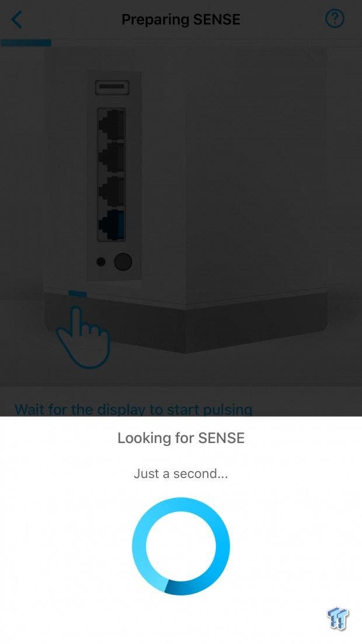Tap 'Wait for the display to start pulsing'
This screenshot has height=644, width=362.
pos(133,410)
